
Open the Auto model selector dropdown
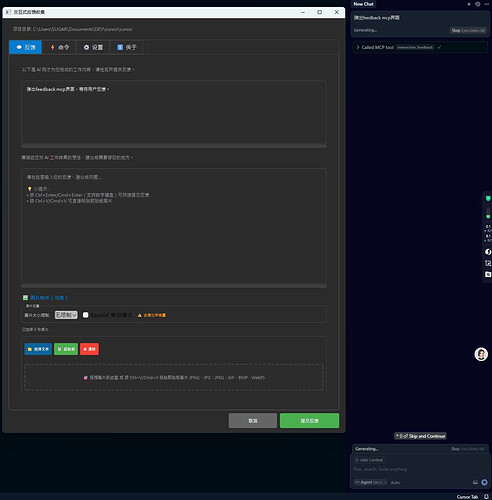pos(397,482)
